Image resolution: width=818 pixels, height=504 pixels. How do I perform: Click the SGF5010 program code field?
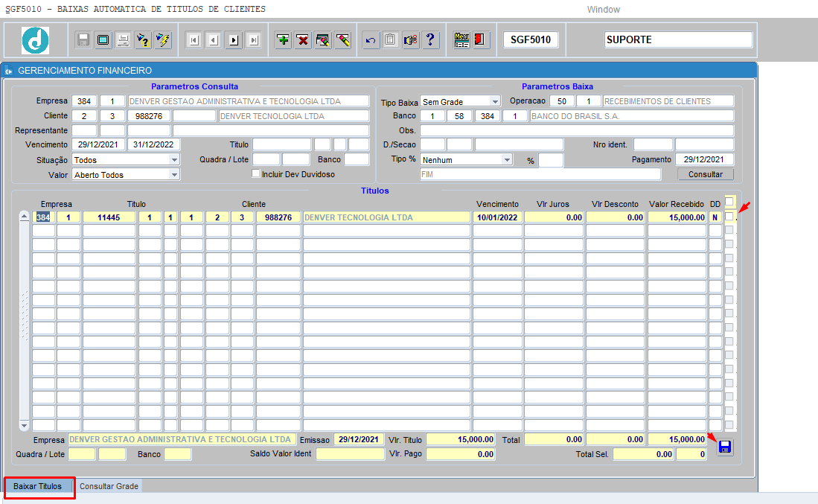(531, 39)
